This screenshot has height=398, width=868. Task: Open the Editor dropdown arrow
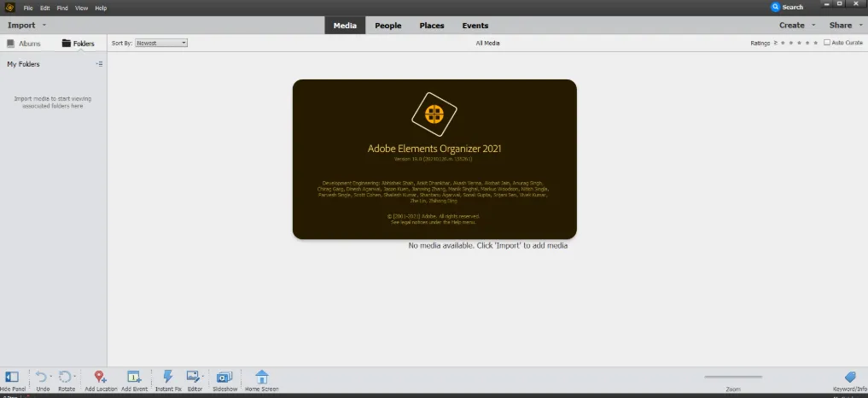(x=202, y=377)
